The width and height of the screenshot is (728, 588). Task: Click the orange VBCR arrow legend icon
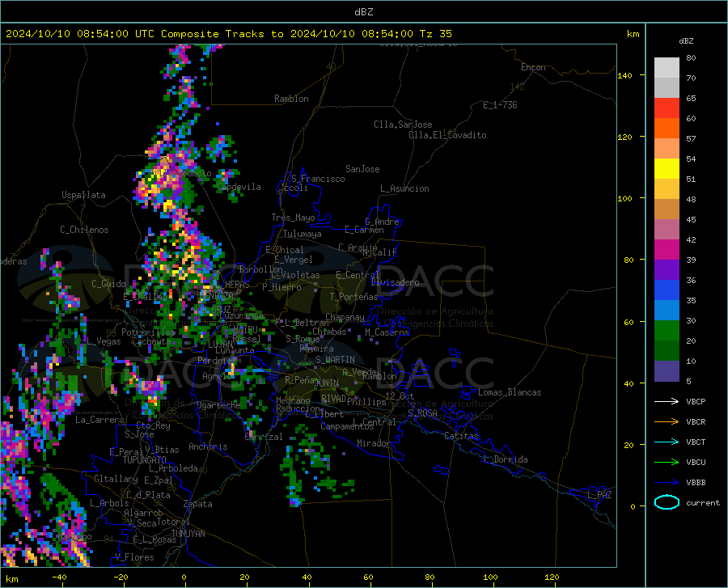point(667,421)
